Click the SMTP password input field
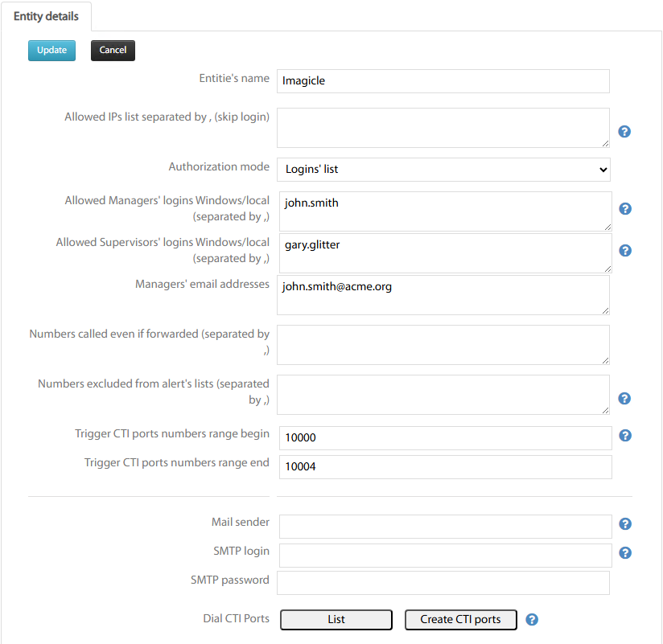The image size is (663, 644). [x=443, y=583]
